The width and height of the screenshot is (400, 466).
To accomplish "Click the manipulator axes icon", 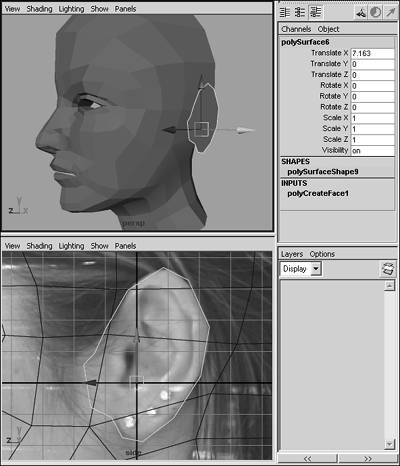I will pos(361,13).
